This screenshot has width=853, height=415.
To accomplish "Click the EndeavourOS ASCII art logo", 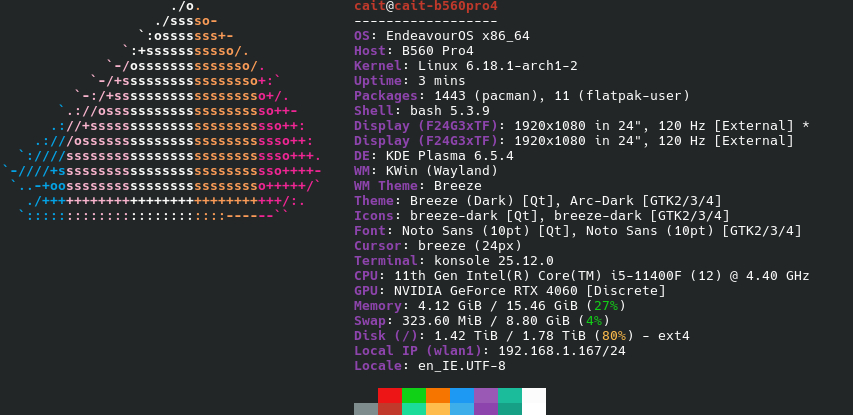I will click(x=170, y=115).
